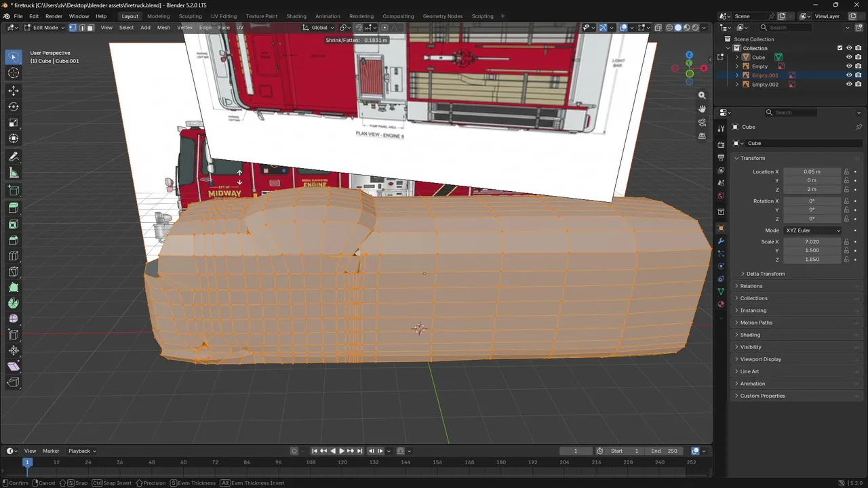
Task: Toggle camera view with the camera gizmo
Action: pos(702,122)
